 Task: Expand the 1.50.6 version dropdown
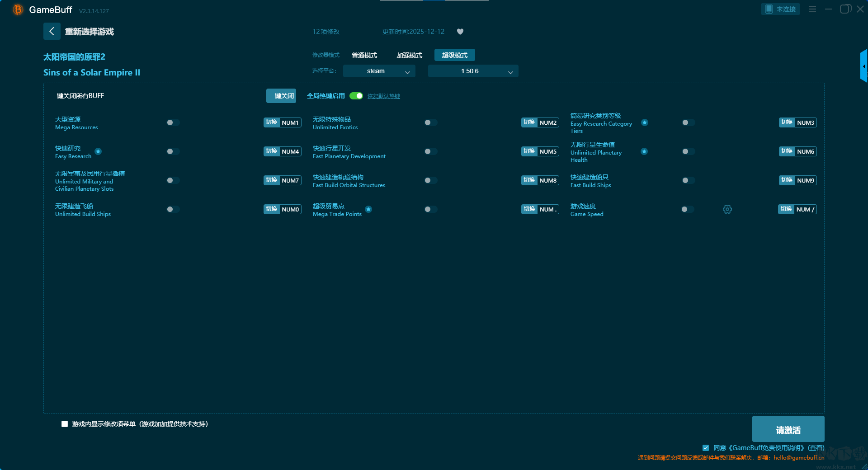(x=473, y=71)
